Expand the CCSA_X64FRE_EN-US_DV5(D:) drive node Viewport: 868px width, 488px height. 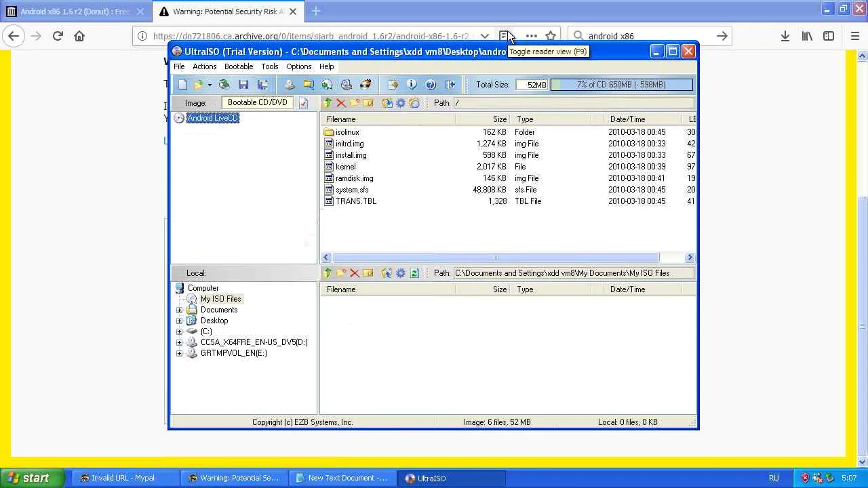pos(179,342)
